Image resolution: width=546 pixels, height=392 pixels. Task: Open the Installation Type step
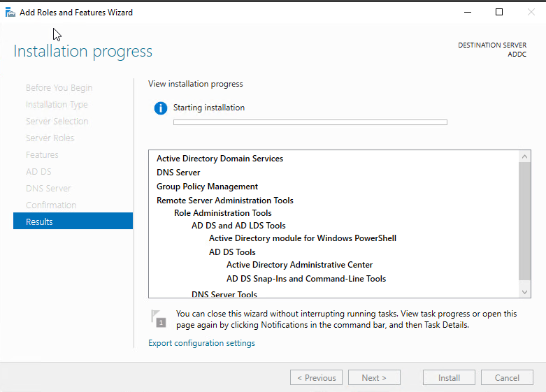coord(57,105)
